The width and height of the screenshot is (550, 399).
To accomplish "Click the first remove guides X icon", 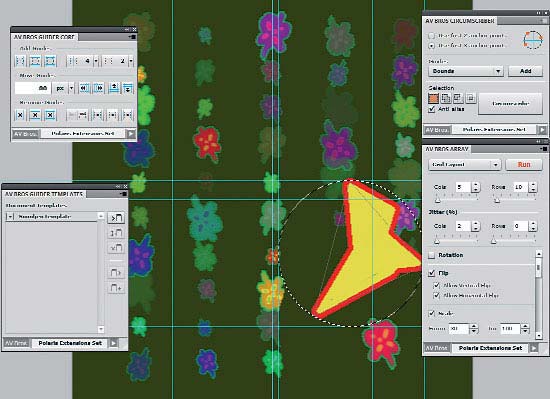I will (x=20, y=115).
